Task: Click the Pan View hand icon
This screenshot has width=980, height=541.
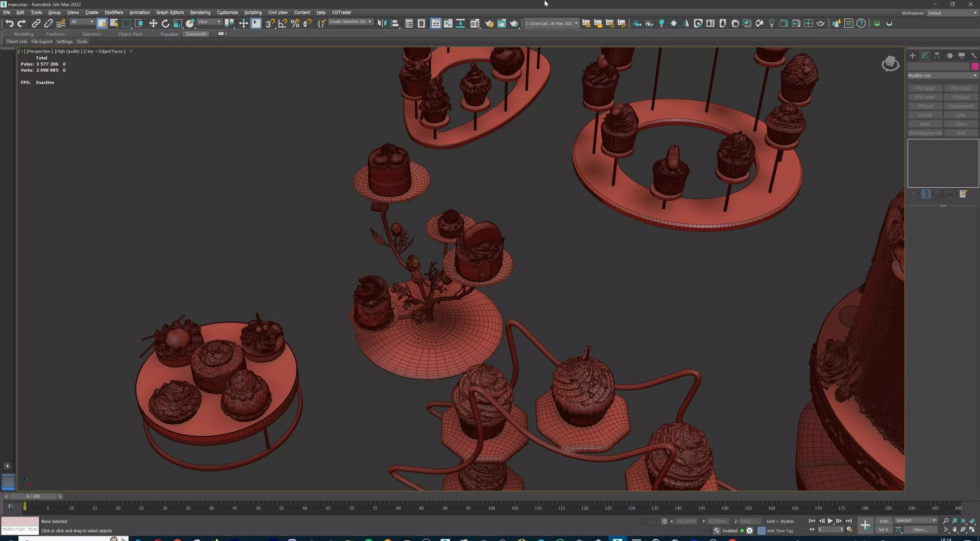Action: click(954, 530)
